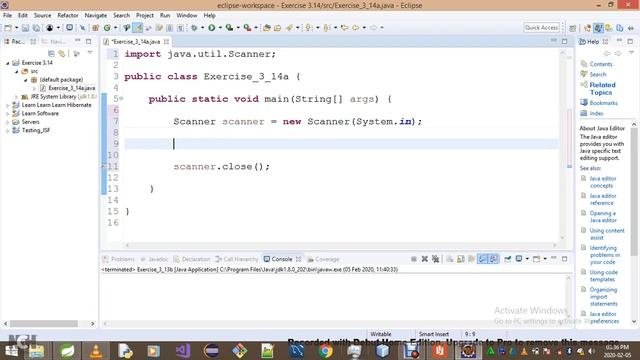Click the Link with Editor icon

pyautogui.click(x=62, y=53)
